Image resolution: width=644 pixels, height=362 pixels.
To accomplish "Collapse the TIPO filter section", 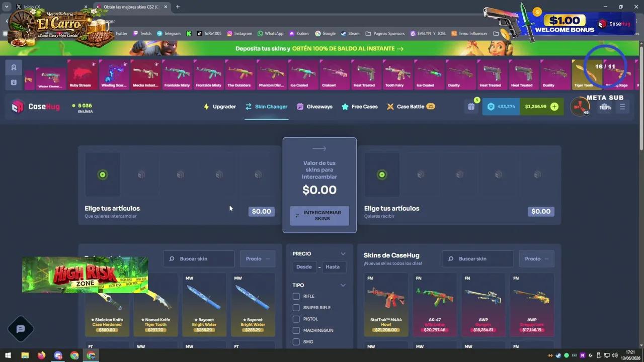I will coord(343,285).
